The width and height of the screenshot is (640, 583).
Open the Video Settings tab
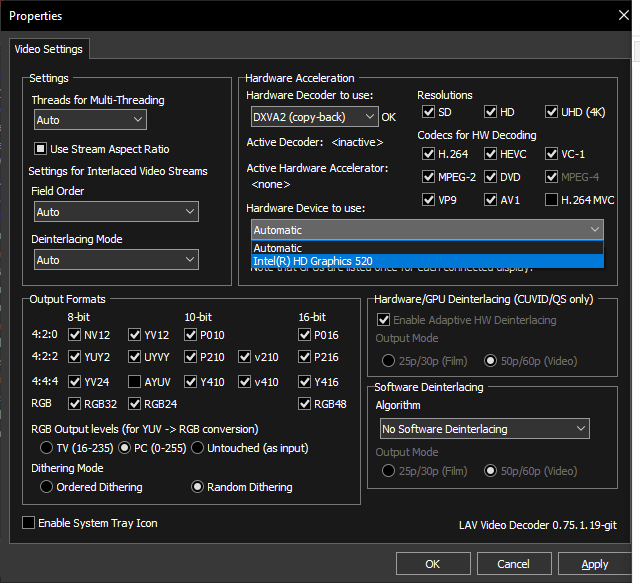coord(49,49)
